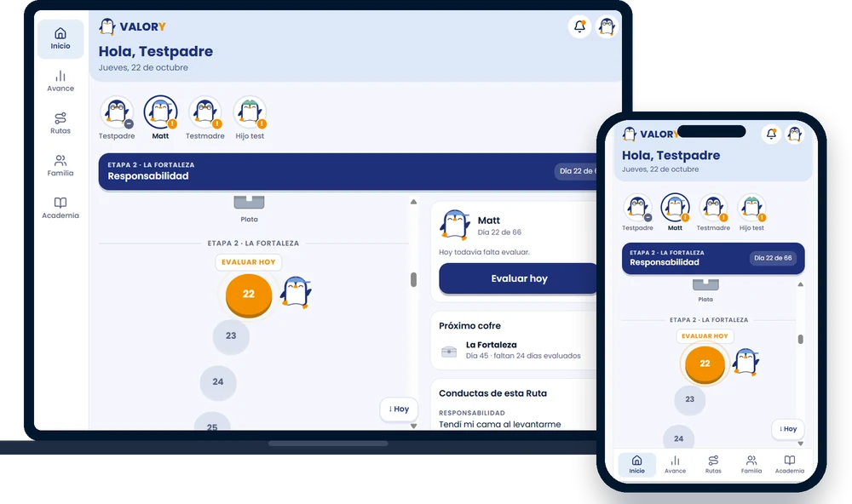Open the Responsabilidad stage banner on phone
The height and width of the screenshot is (504, 852).
click(x=713, y=258)
